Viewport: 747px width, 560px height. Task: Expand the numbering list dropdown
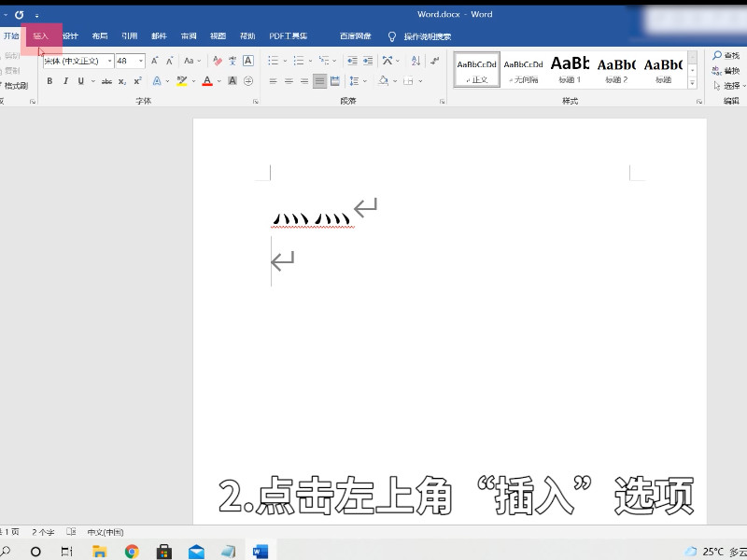click(x=310, y=61)
